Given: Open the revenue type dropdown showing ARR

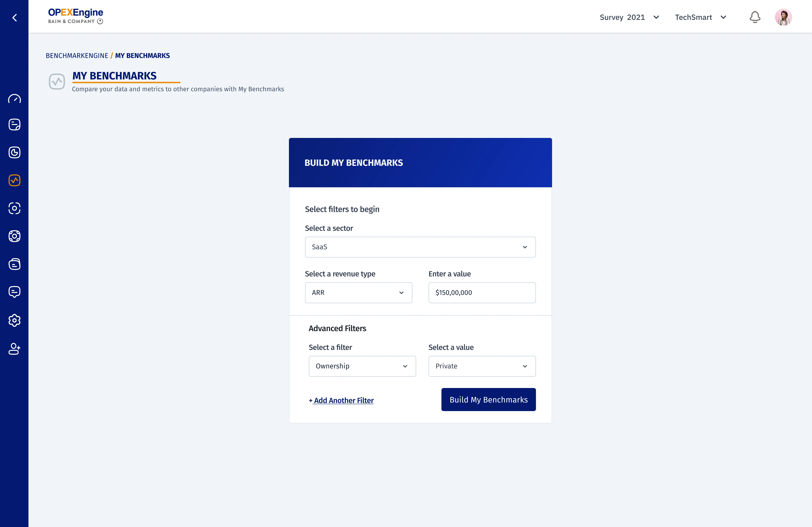Looking at the screenshot, I should click(x=359, y=292).
